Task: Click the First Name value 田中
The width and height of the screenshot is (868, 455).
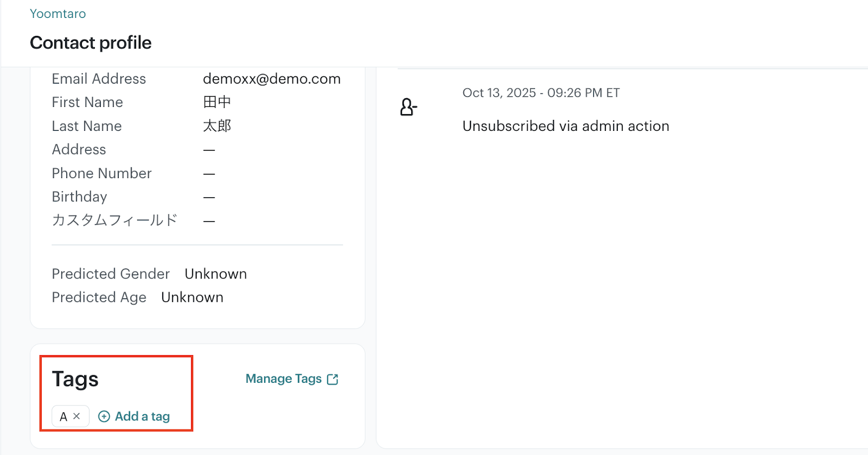Action: click(x=217, y=102)
